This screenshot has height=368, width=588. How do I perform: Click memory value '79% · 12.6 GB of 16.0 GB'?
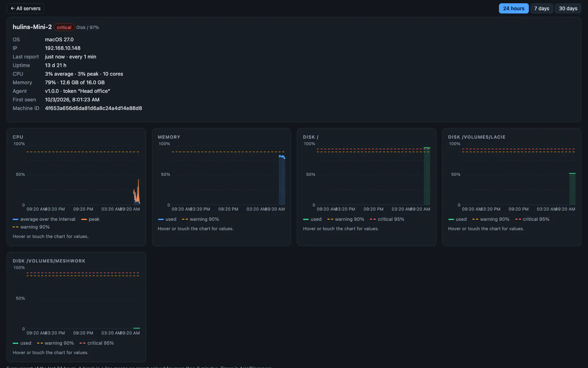(75, 83)
